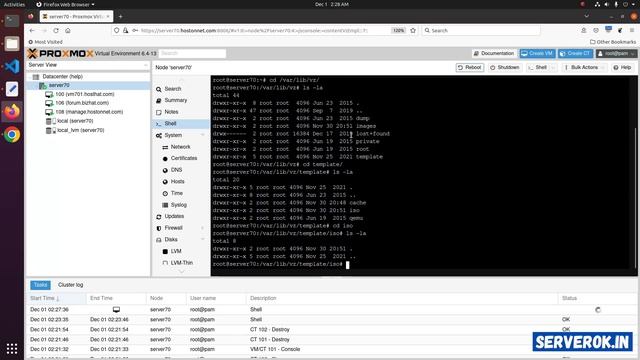The width and height of the screenshot is (640, 360).
Task: Open the LVM disks page
Action: (x=176, y=251)
